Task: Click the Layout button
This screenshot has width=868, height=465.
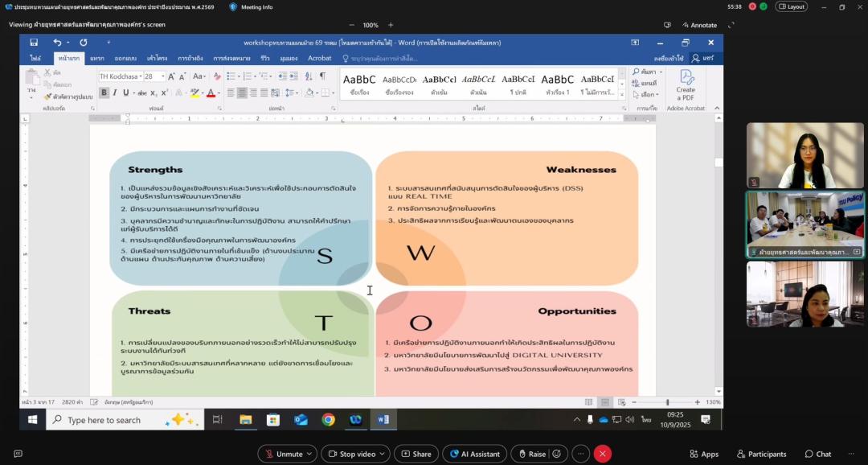Action: click(x=791, y=6)
